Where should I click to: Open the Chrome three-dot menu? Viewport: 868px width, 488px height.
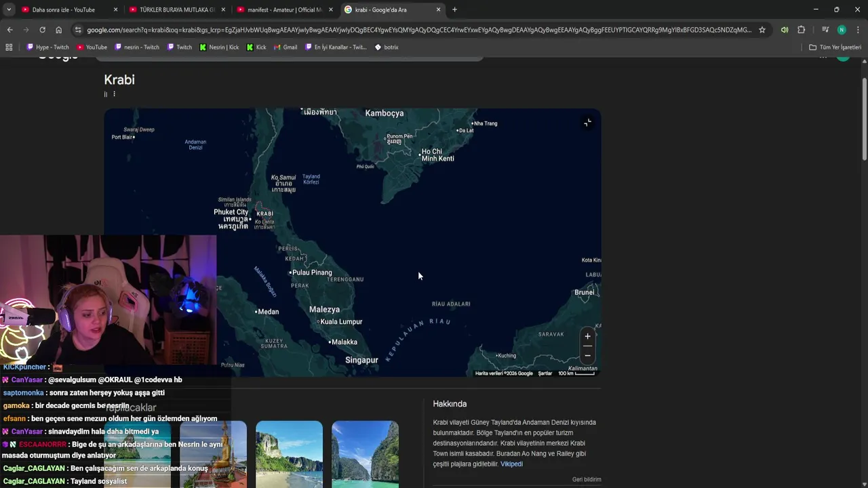858,30
